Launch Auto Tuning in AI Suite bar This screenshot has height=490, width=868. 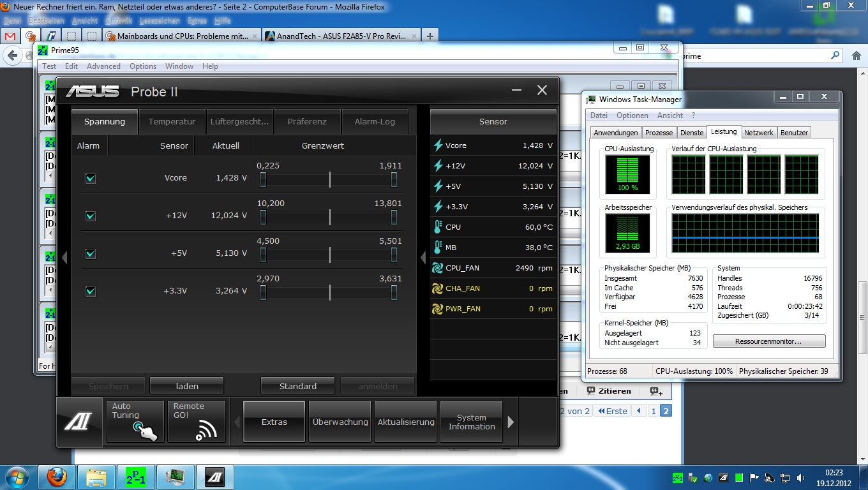pyautogui.click(x=135, y=421)
